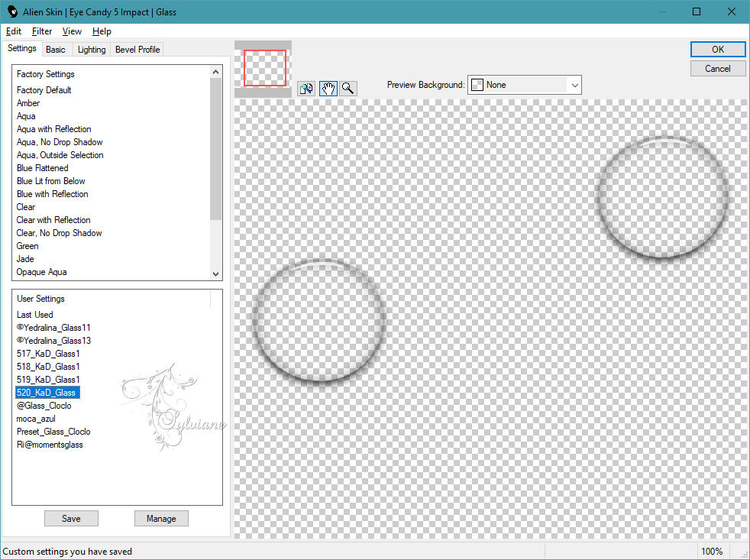Select the Ri@momentsglass user preset

[x=50, y=444]
